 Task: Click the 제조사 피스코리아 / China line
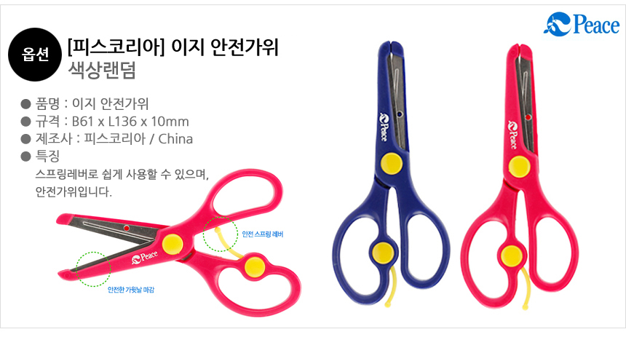click(107, 139)
